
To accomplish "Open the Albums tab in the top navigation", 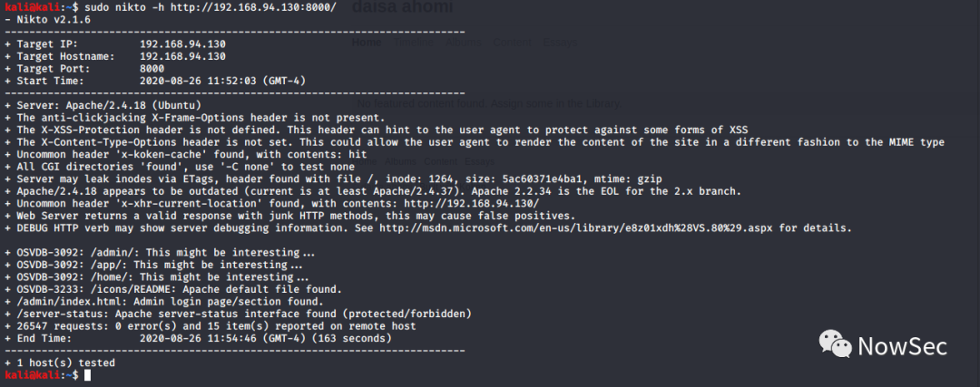I will point(464,43).
